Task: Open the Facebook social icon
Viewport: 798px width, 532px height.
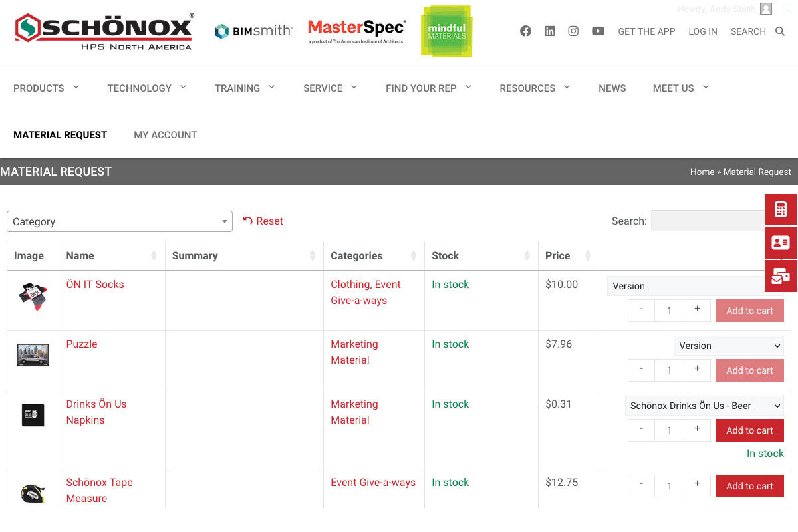Action: point(525,31)
